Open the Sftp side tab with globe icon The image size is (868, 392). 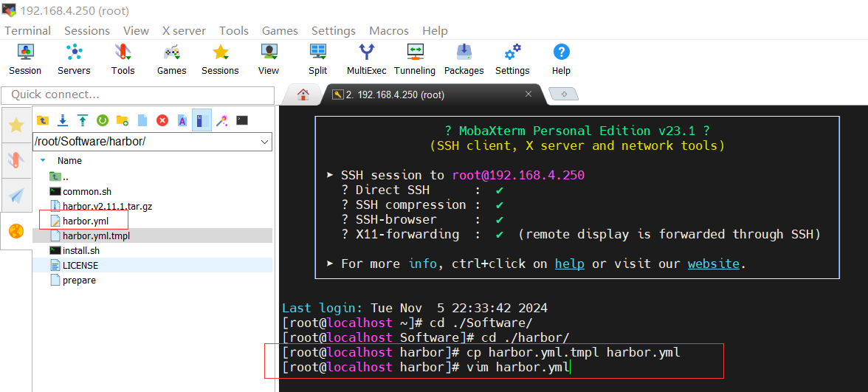point(16,231)
